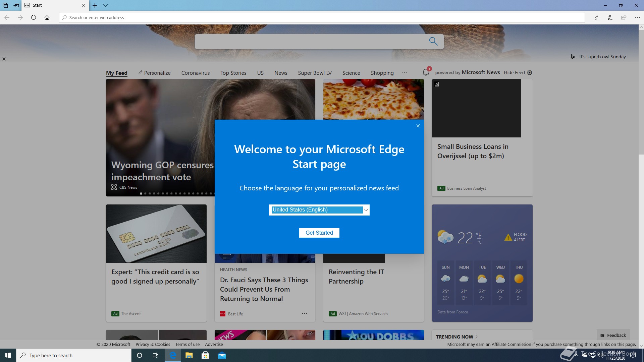Open Terms of use link
644x362 pixels.
click(187, 344)
